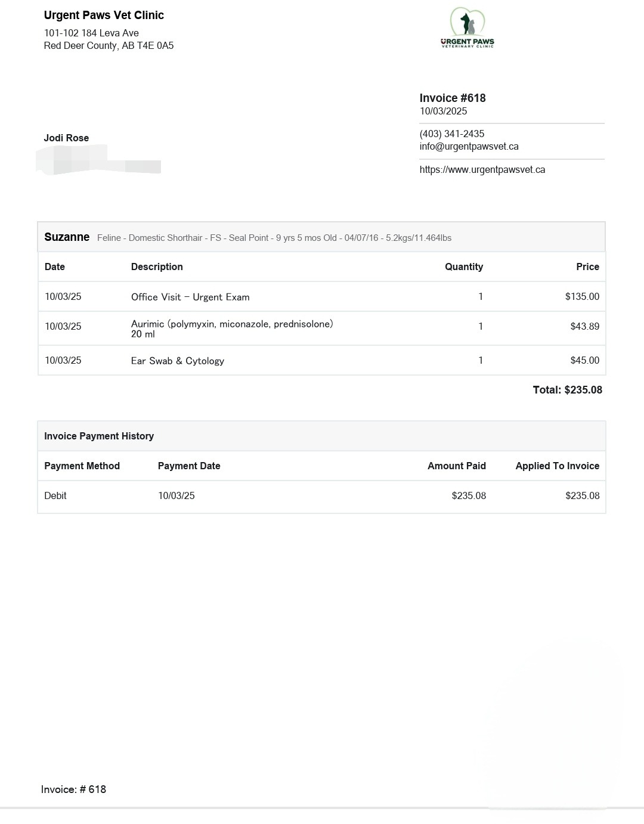Click the $43.89 price value
Image resolution: width=644 pixels, height=824 pixels.
(x=584, y=326)
